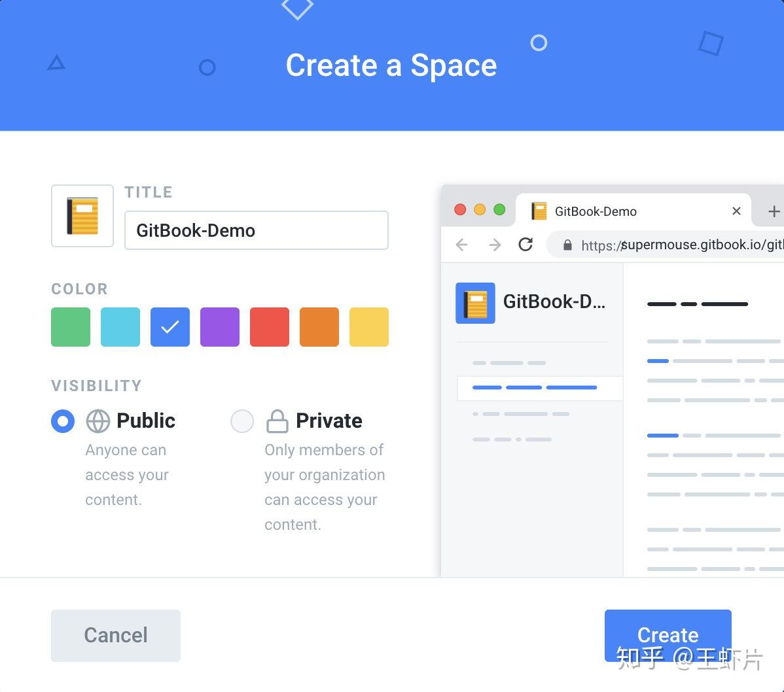Click the forward arrow in the browser preview

click(495, 244)
